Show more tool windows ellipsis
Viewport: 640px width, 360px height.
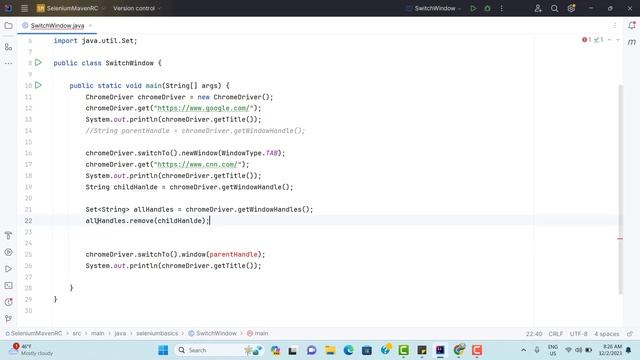pos(8,63)
